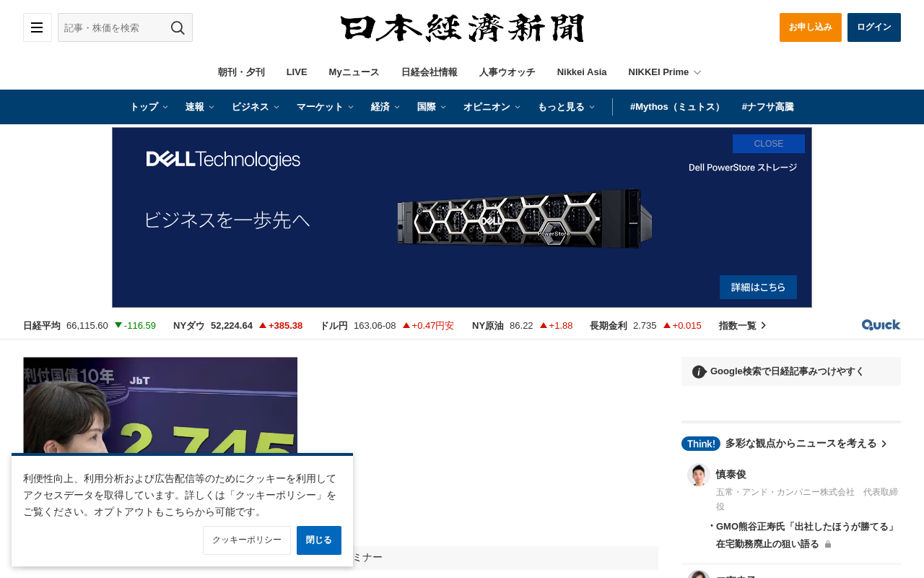924x578 pixels.
Task: Click the Think! badge icon
Action: click(700, 444)
